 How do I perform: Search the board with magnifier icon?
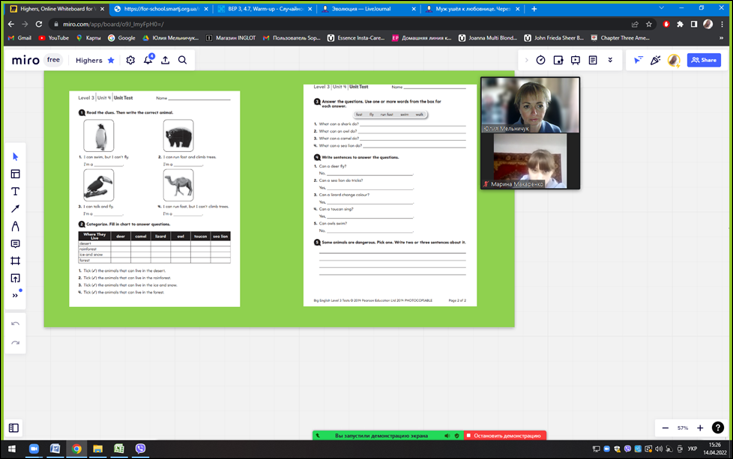[x=182, y=60]
